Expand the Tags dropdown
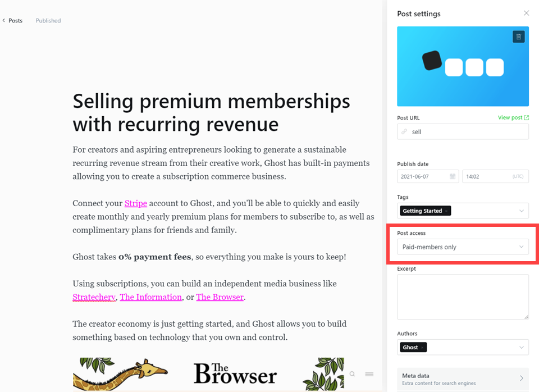This screenshot has height=392, width=539. click(522, 211)
